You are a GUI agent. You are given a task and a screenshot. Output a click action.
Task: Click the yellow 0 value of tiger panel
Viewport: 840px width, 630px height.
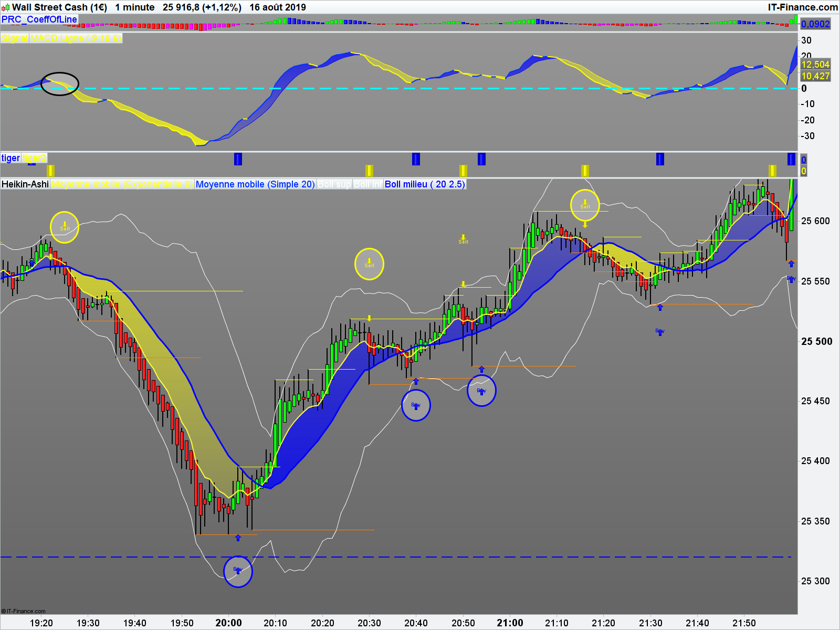click(x=804, y=171)
